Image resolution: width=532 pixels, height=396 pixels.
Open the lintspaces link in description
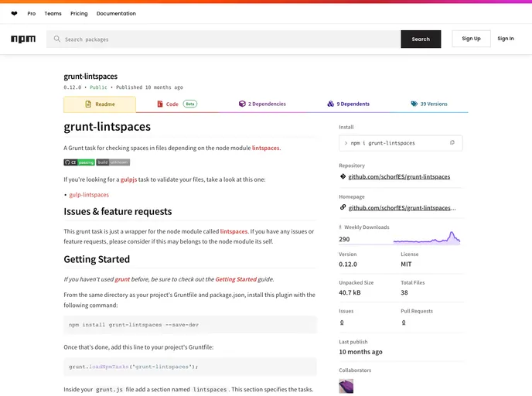point(266,148)
